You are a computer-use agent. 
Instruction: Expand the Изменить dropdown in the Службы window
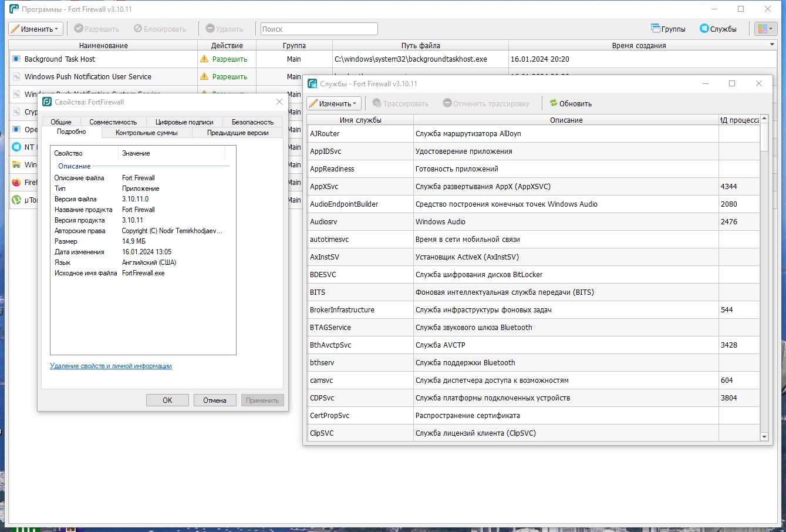pos(333,103)
